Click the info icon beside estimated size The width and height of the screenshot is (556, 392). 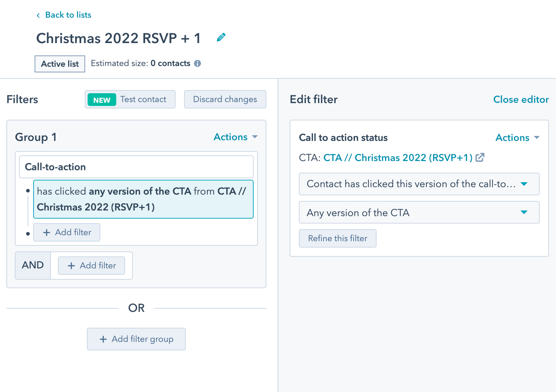(197, 64)
